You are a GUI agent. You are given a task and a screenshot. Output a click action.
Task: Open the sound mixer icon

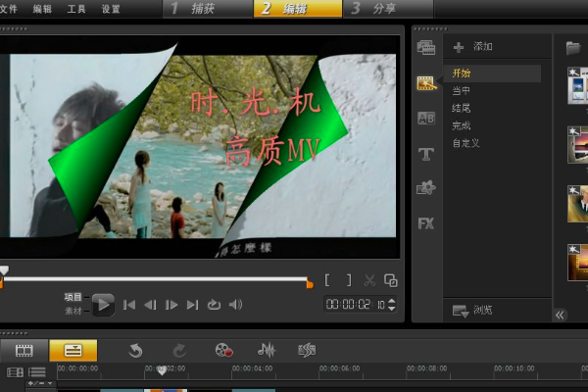pyautogui.click(x=267, y=351)
